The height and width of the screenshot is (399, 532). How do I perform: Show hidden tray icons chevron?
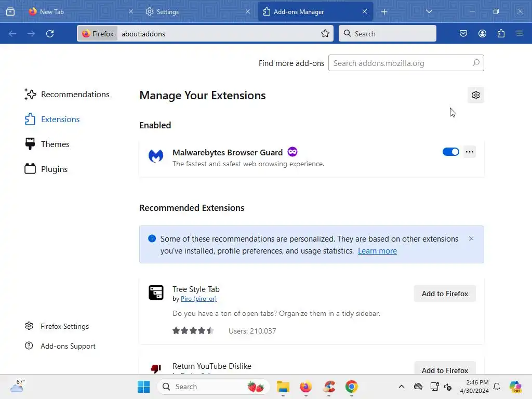click(402, 387)
